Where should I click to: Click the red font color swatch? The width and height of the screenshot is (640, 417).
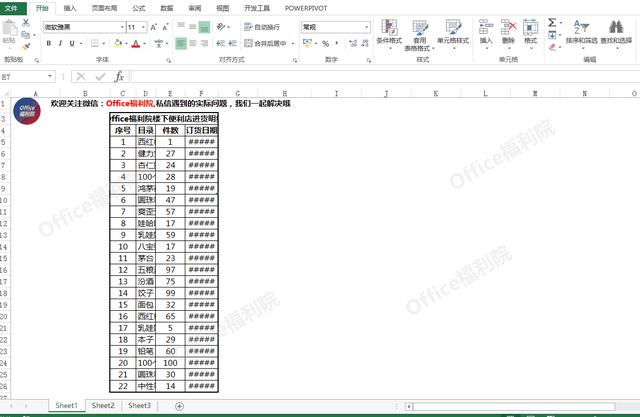pos(135,44)
